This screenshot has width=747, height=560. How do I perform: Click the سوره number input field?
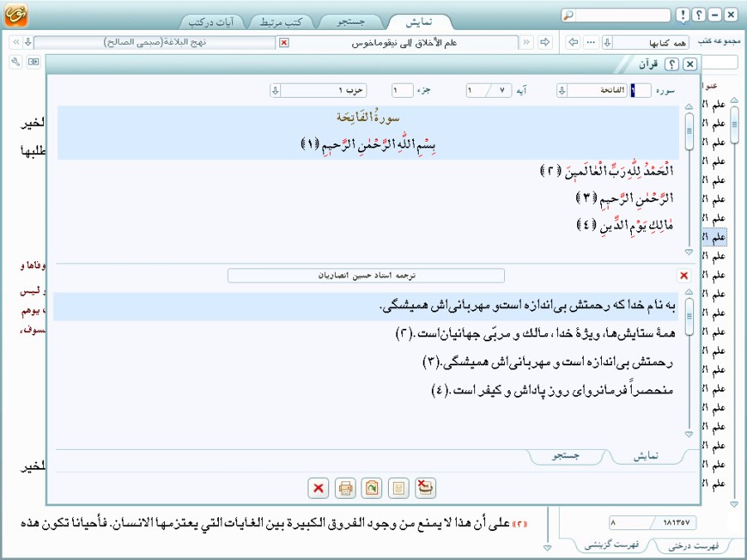pos(640,90)
